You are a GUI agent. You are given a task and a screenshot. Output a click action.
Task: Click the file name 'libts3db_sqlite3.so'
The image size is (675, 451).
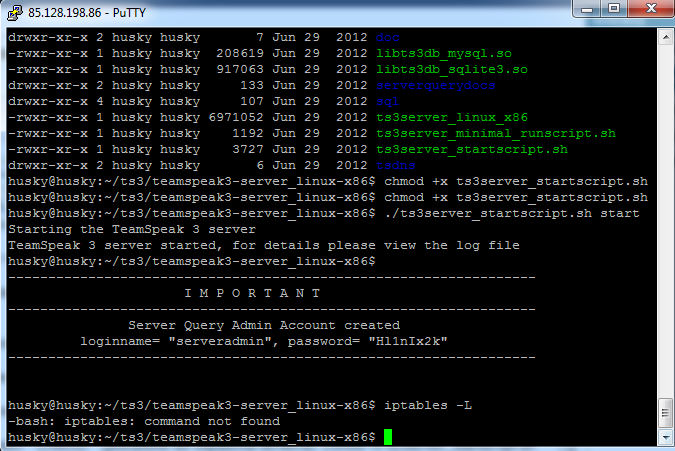tap(452, 69)
